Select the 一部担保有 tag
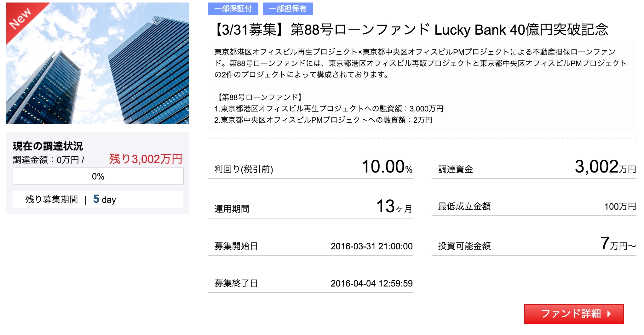 pyautogui.click(x=288, y=9)
